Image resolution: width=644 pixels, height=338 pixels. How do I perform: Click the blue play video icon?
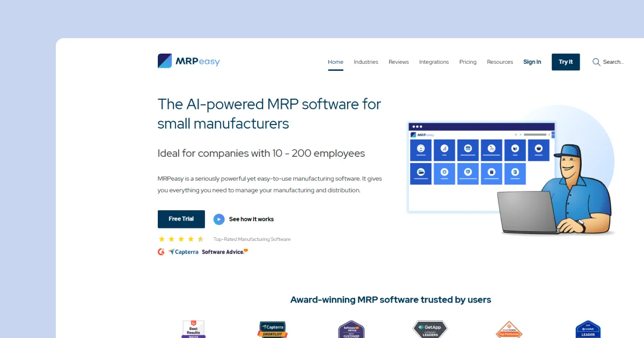[219, 219]
